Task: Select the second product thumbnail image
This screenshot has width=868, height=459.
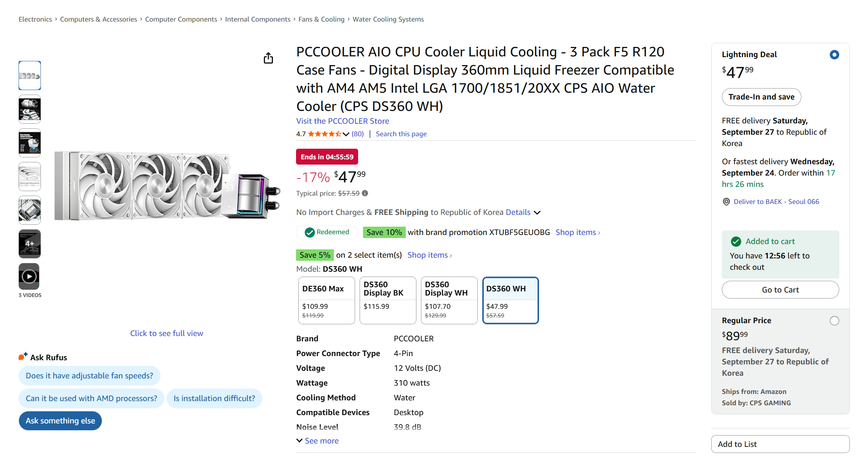Action: (x=30, y=109)
